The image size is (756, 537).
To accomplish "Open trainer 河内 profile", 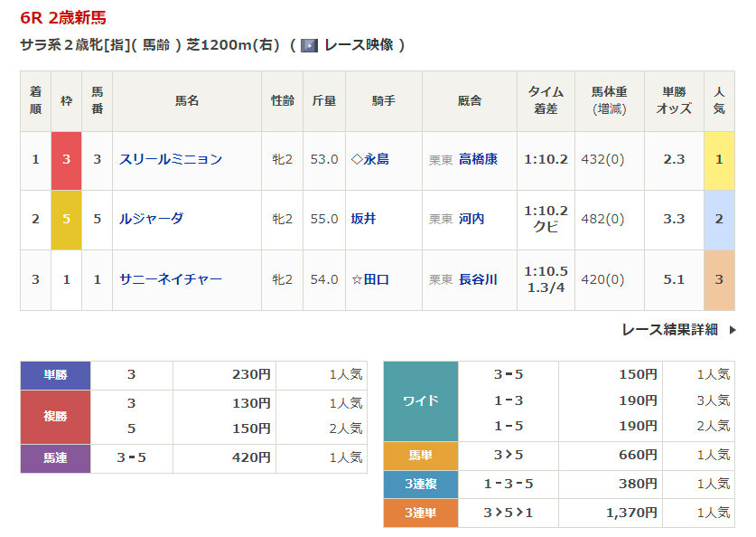I will click(471, 219).
